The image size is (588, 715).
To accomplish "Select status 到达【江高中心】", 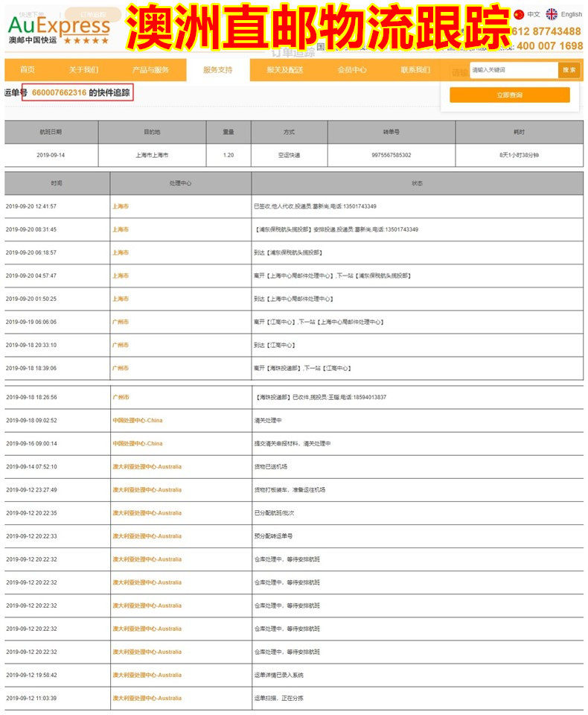I will tap(275, 345).
